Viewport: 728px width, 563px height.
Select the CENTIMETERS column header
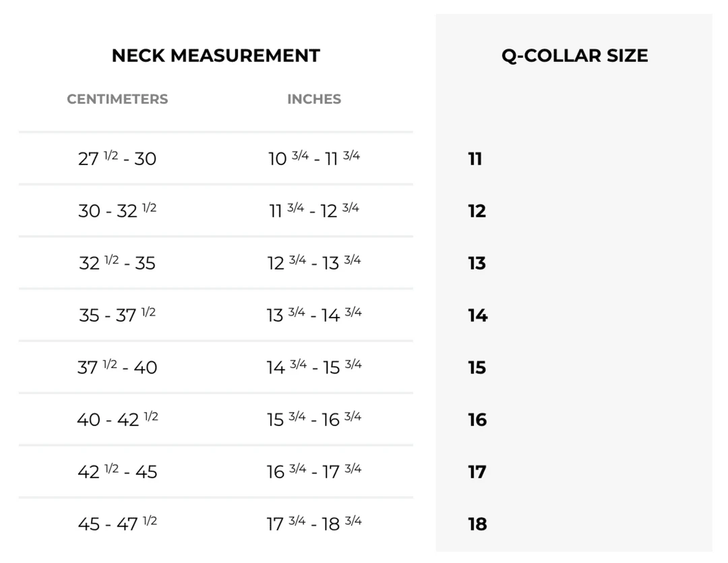pyautogui.click(x=117, y=99)
